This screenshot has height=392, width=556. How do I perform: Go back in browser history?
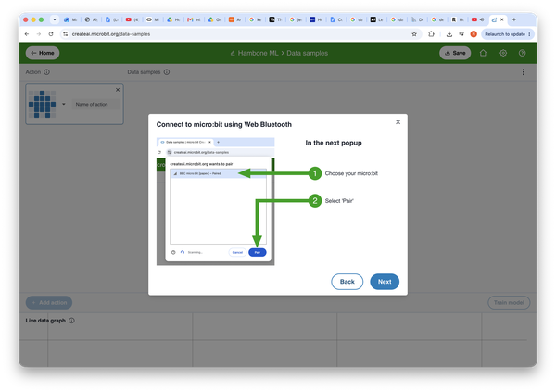[x=27, y=34]
